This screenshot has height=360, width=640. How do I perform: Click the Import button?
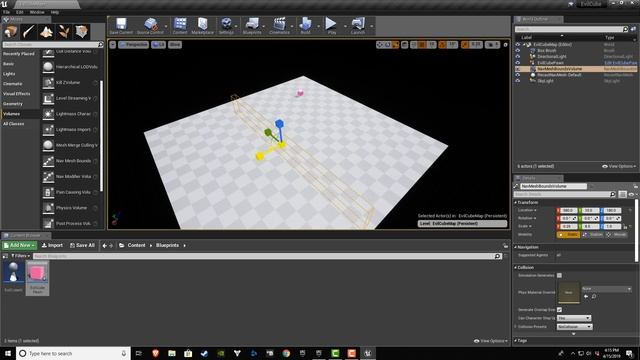[x=52, y=245]
